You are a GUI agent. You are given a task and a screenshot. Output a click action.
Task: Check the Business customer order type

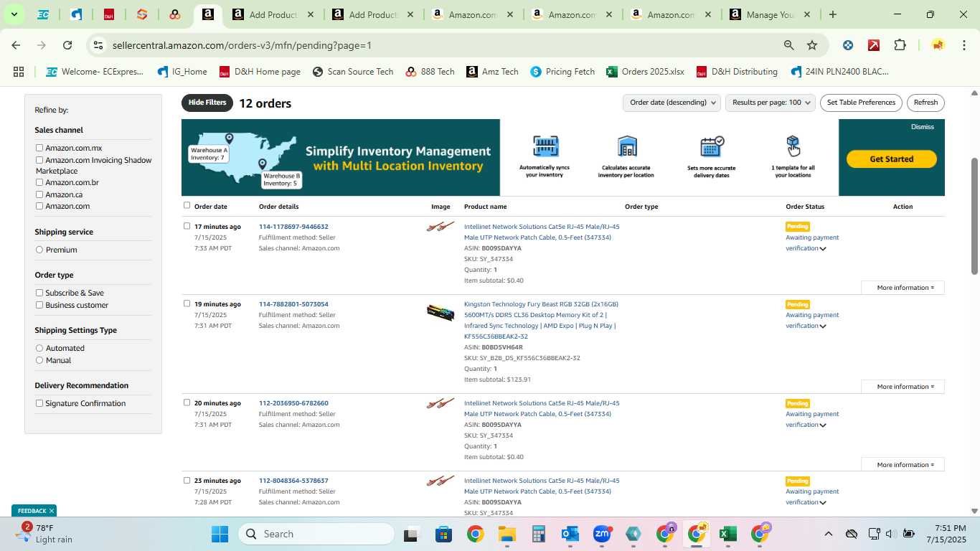click(39, 305)
